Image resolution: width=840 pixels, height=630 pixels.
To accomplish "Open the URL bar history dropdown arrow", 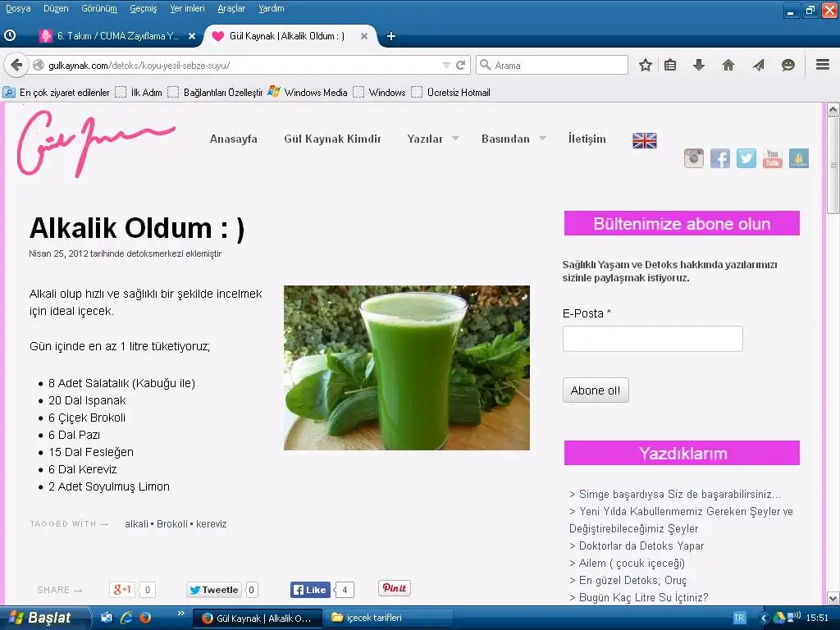I will 446,66.
